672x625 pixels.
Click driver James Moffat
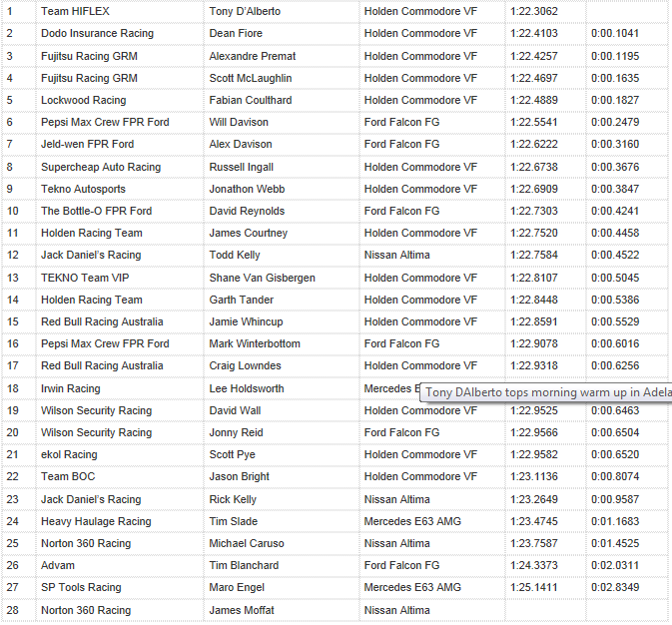242,610
